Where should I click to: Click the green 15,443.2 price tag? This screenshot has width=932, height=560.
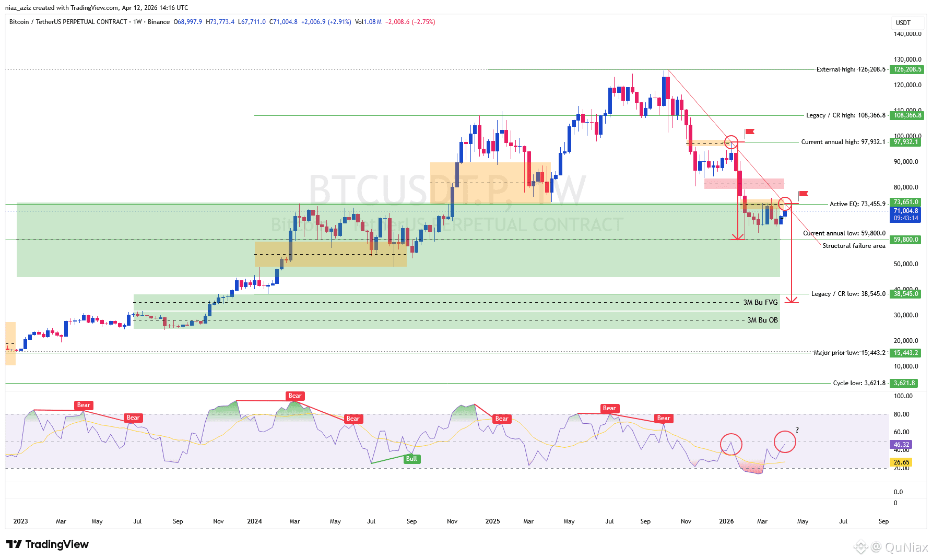point(905,353)
